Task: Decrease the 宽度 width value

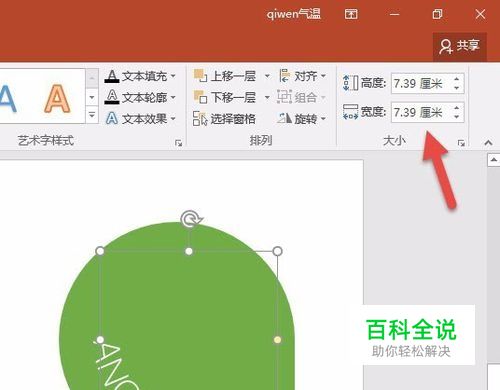Action: coord(457,117)
